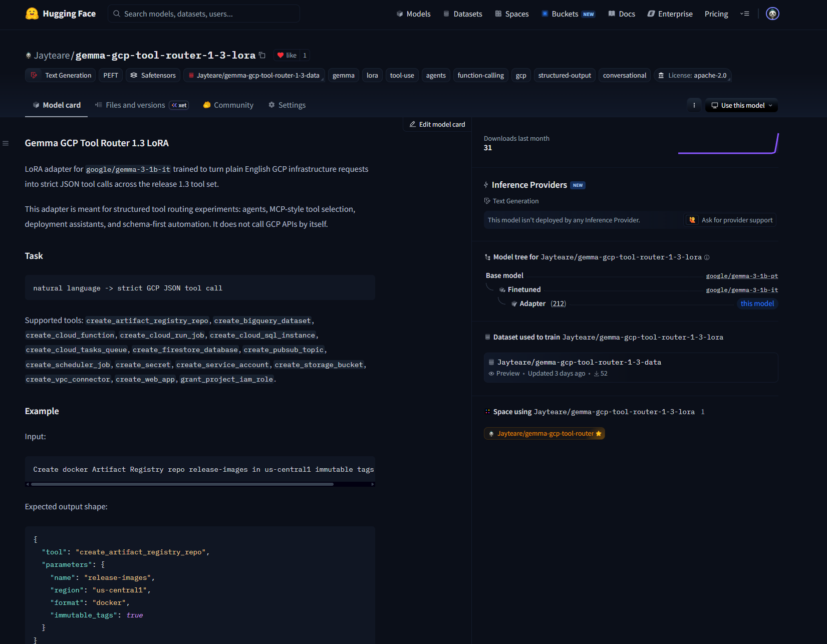
Task: Select the Text Generation tag under the title
Action: (x=60, y=75)
